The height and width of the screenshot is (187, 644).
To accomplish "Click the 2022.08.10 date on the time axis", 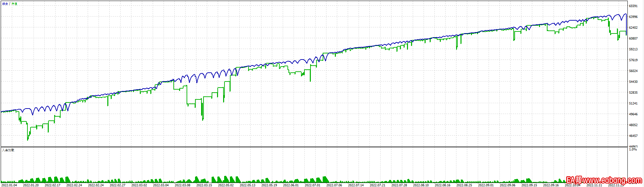I will (421, 185).
